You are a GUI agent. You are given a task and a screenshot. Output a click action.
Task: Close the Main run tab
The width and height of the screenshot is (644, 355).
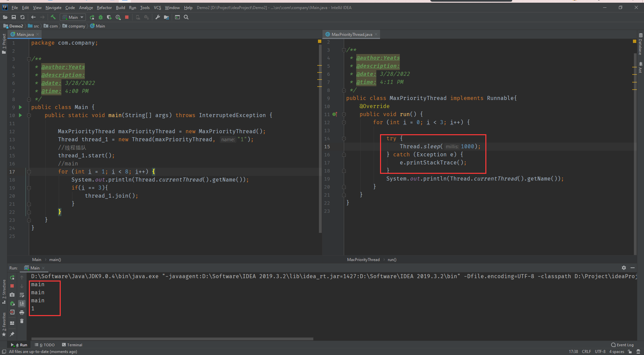[44, 268]
